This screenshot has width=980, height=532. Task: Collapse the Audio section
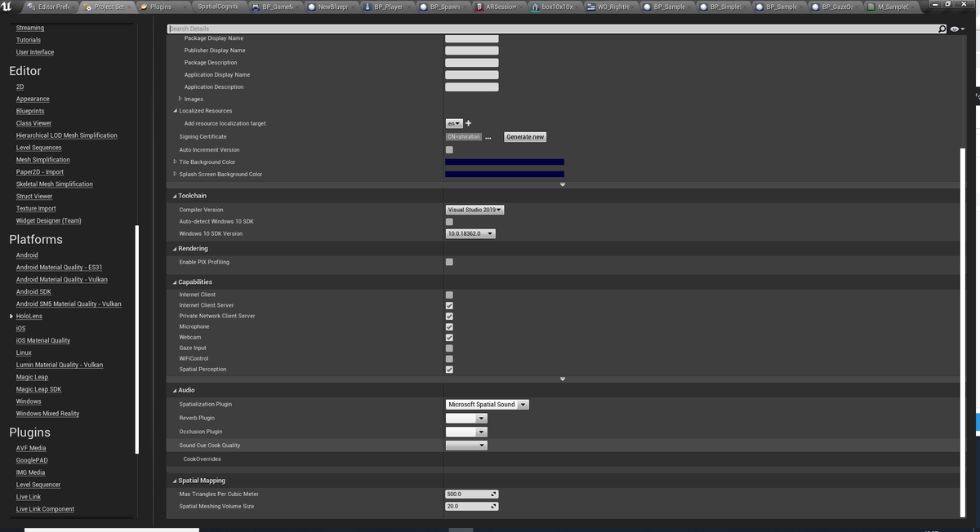pyautogui.click(x=175, y=390)
